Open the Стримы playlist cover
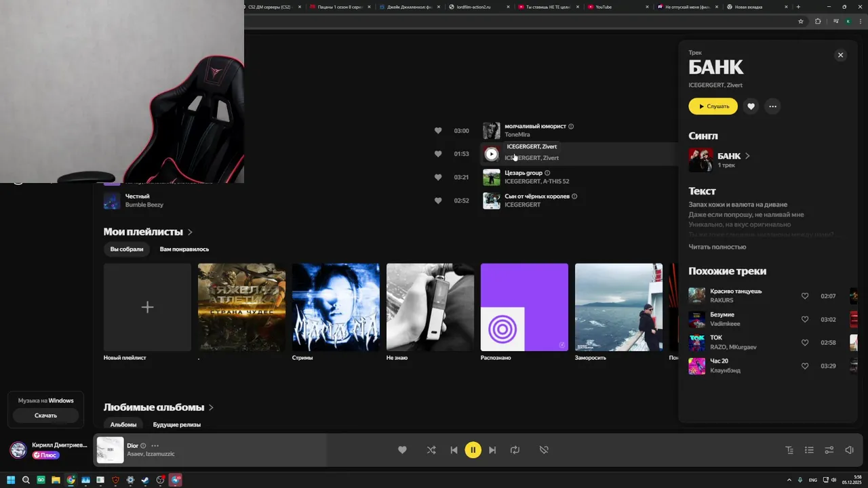 pyautogui.click(x=336, y=307)
